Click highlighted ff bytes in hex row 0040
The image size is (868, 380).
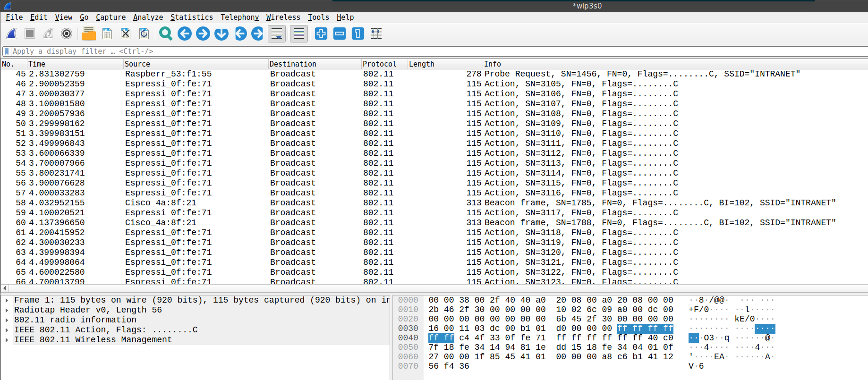(441, 338)
